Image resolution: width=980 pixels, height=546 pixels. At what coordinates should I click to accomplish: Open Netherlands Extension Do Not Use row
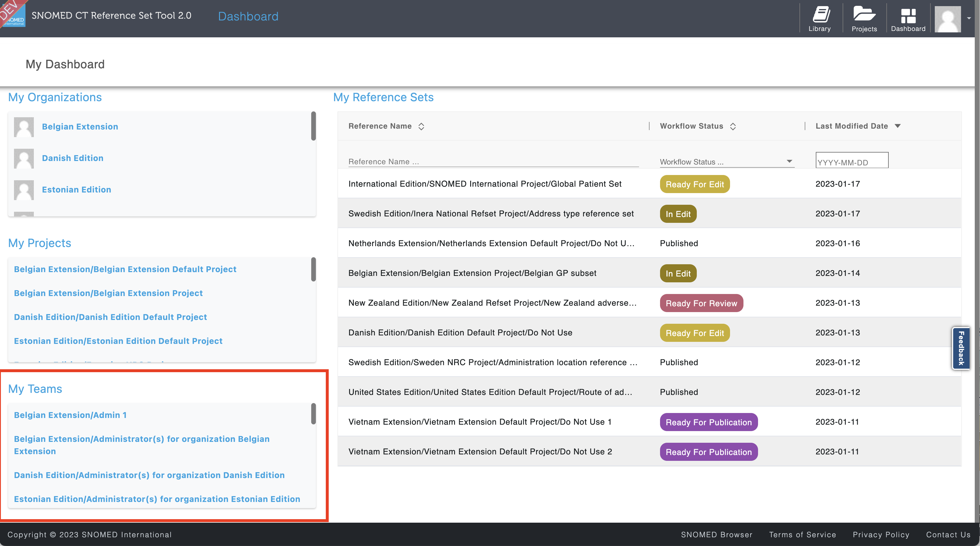click(x=491, y=244)
